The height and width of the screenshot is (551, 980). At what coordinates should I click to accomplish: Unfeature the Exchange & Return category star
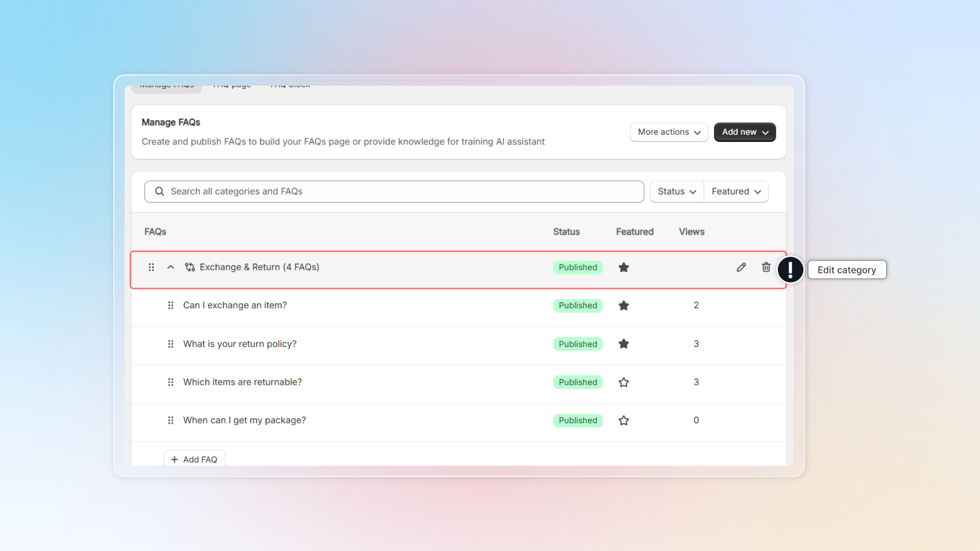624,267
